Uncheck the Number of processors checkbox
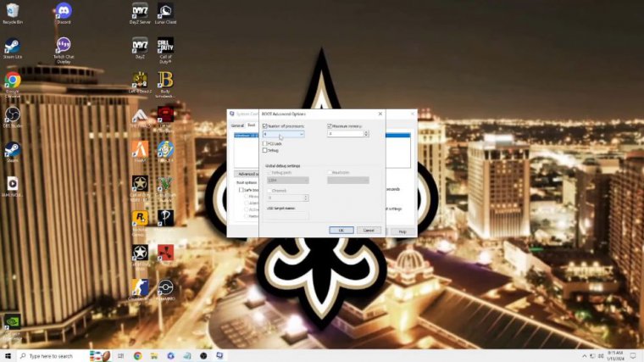The height and width of the screenshot is (362, 644). coord(264,125)
